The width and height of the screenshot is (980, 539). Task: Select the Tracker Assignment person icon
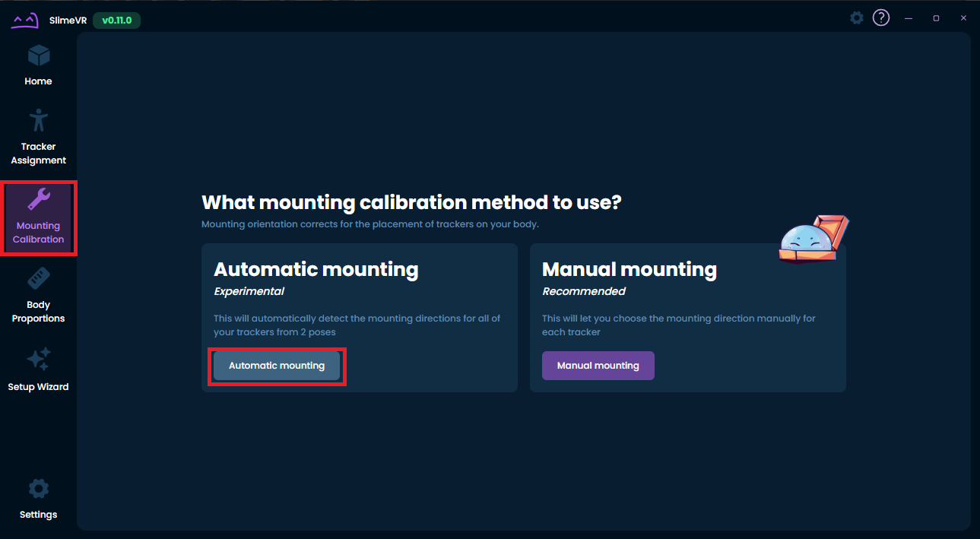click(38, 121)
